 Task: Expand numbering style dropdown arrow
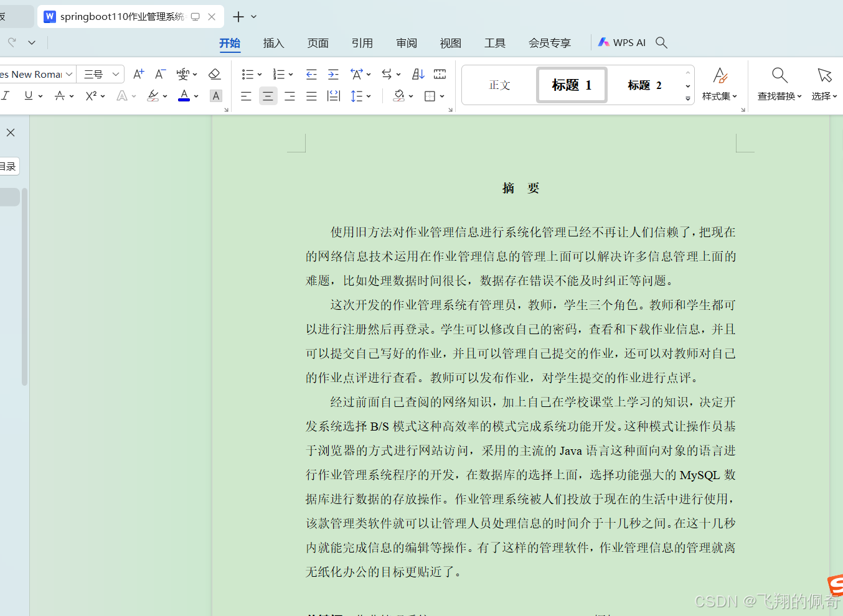click(291, 75)
